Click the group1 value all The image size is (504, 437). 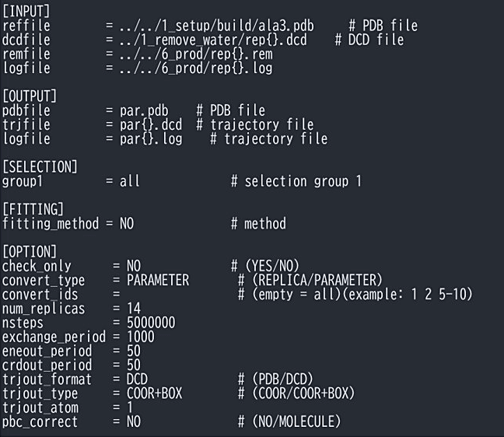pyautogui.click(x=130, y=181)
